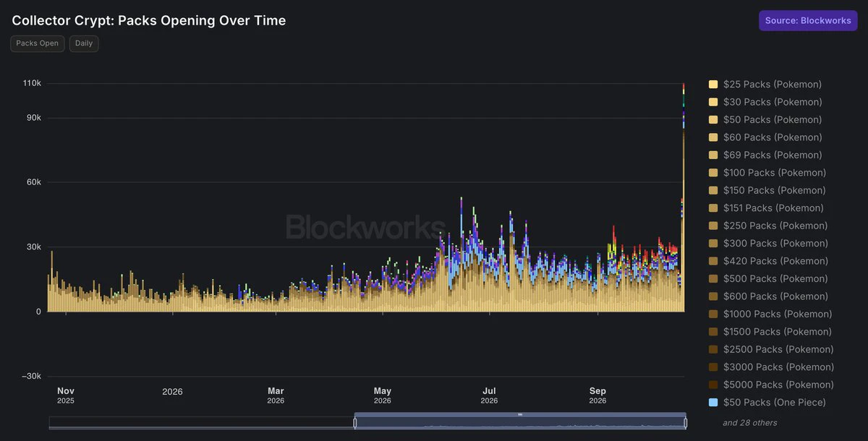The image size is (868, 441).
Task: Click the $2500 Packs (Pokemon) legend label
Action: [778, 350]
